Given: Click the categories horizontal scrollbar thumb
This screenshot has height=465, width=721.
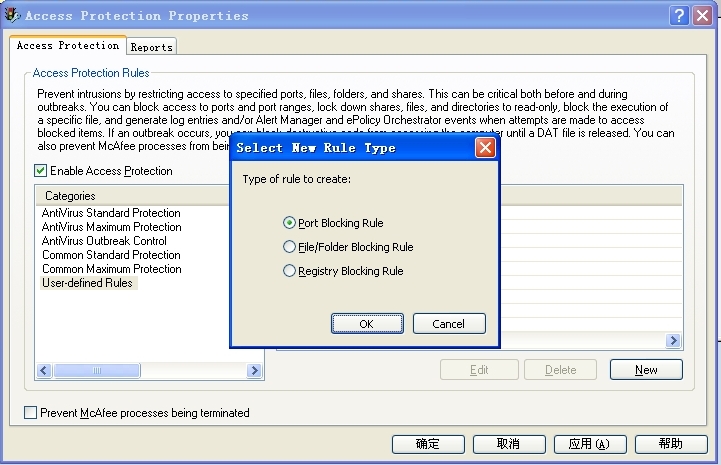Looking at the screenshot, I should 97,370.
